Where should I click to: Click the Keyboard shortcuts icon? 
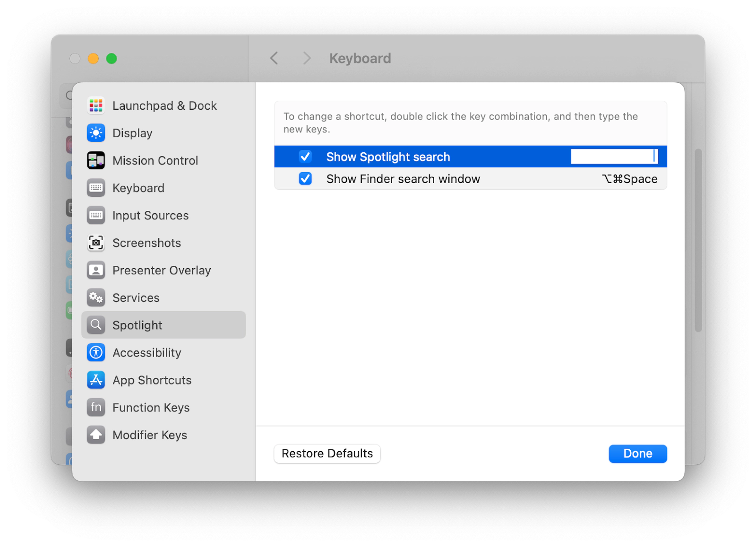point(95,188)
